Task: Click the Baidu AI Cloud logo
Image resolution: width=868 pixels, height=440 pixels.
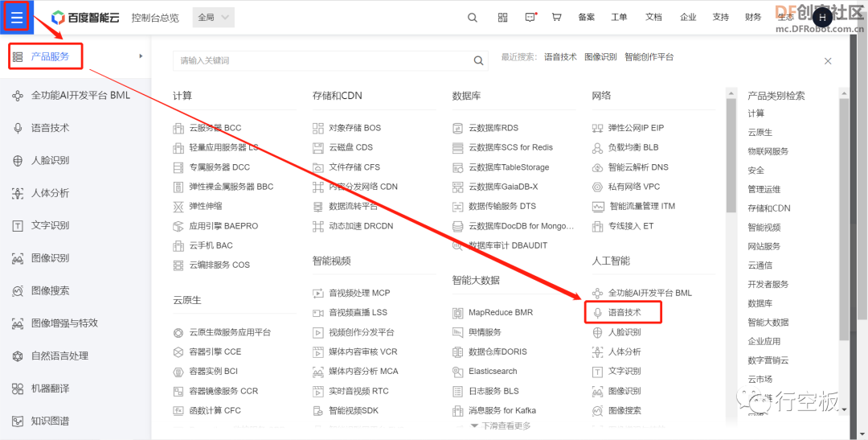Action: tap(86, 18)
